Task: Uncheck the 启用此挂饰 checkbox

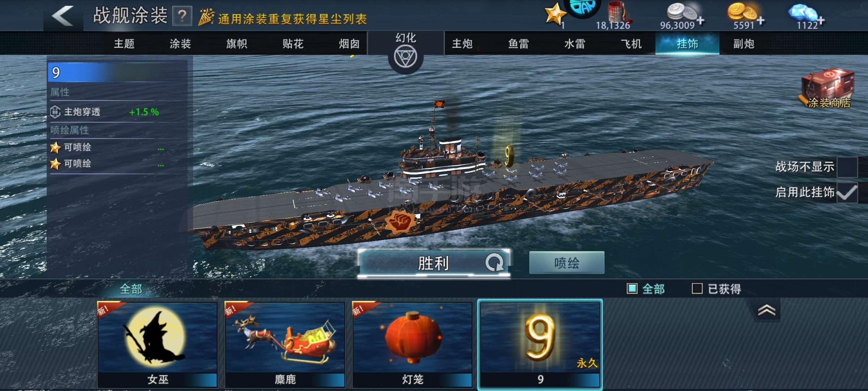Action: (x=847, y=192)
